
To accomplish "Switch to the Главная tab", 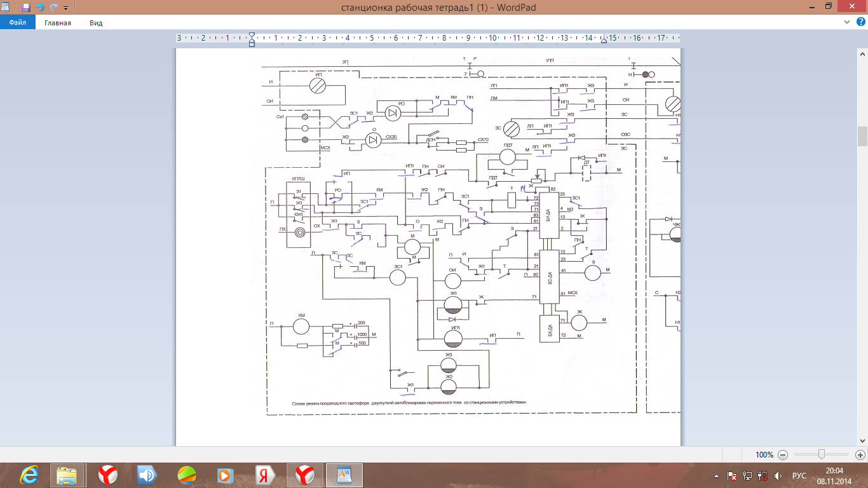I will [x=58, y=23].
